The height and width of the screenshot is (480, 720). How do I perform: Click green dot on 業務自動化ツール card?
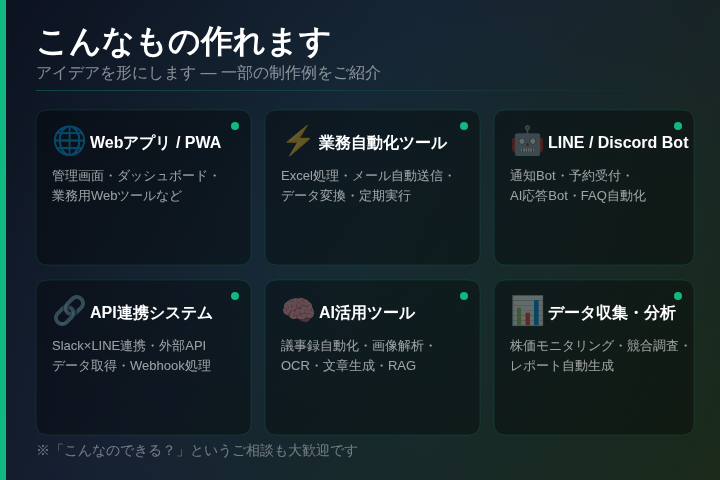pos(464,126)
